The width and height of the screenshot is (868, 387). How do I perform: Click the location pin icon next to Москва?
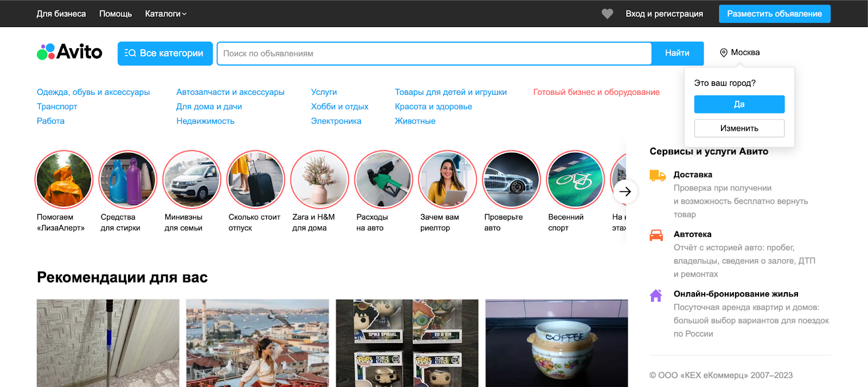pyautogui.click(x=723, y=53)
